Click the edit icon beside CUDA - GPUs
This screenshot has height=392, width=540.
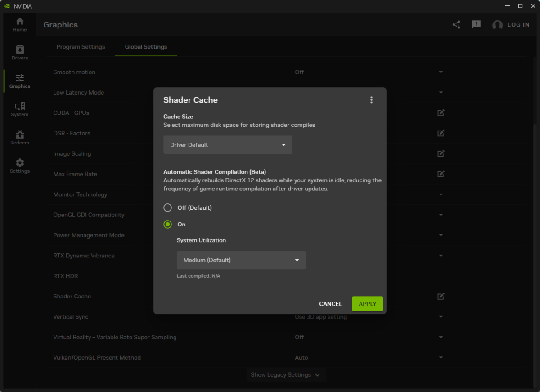441,113
